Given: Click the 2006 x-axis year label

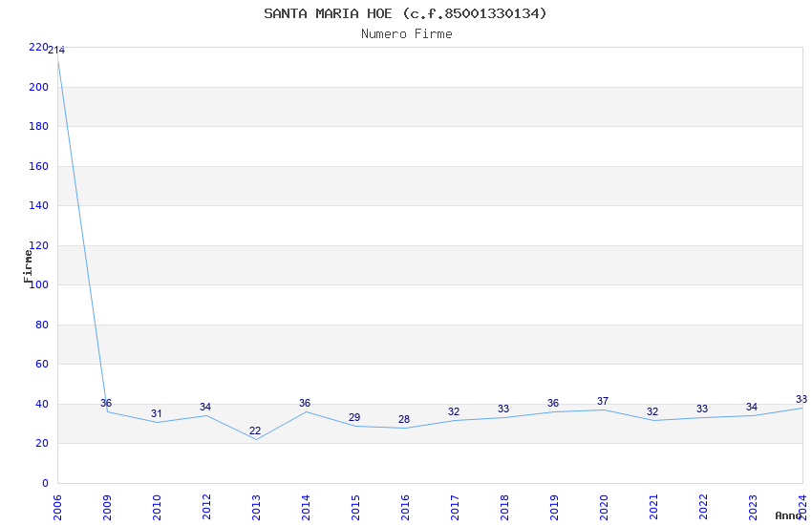Looking at the screenshot, I should click(57, 508).
